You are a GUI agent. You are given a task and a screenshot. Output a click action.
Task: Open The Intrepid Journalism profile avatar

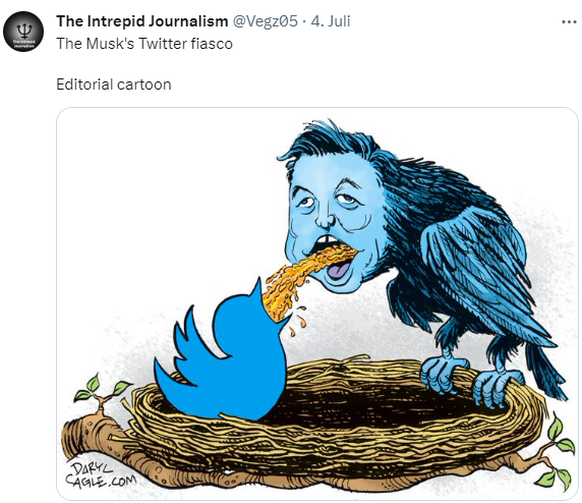click(x=23, y=31)
